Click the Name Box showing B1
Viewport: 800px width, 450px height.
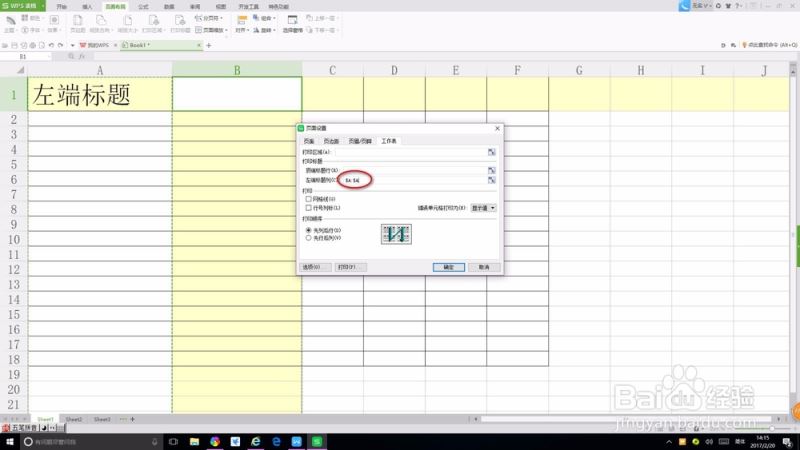click(26, 56)
